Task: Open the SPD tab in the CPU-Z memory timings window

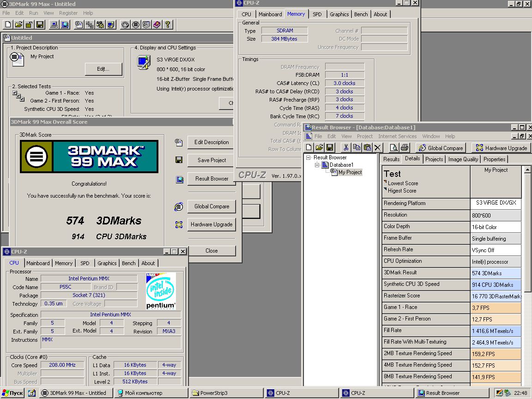Action: 317,14
